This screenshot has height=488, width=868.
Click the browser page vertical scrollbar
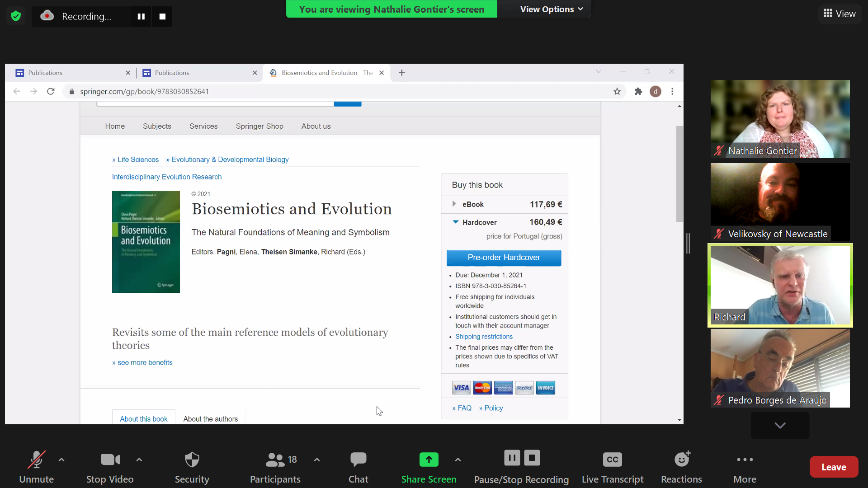click(679, 174)
